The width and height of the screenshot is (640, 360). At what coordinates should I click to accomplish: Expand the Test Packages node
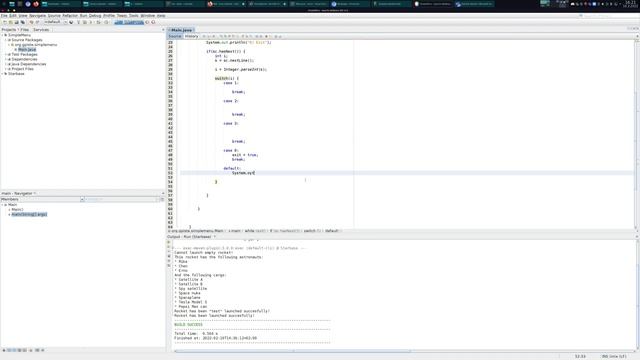pyautogui.click(x=6, y=54)
